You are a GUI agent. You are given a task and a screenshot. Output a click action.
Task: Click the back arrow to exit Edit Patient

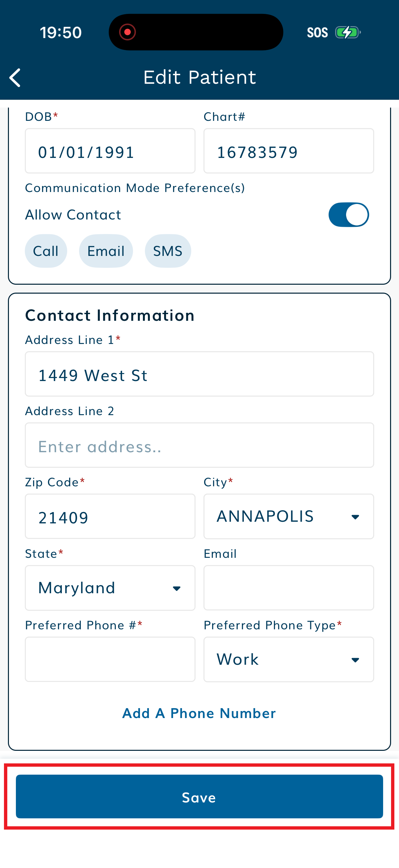coord(15,77)
